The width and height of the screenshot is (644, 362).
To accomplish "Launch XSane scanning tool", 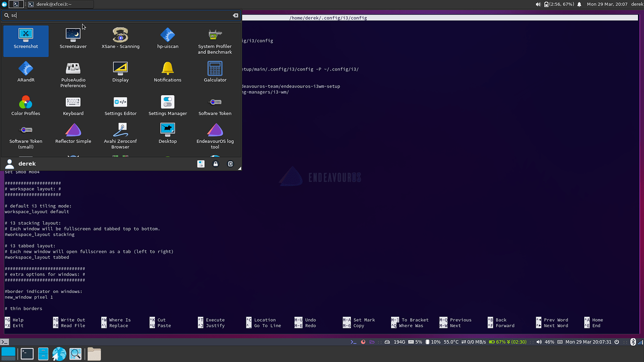I will click(x=120, y=40).
